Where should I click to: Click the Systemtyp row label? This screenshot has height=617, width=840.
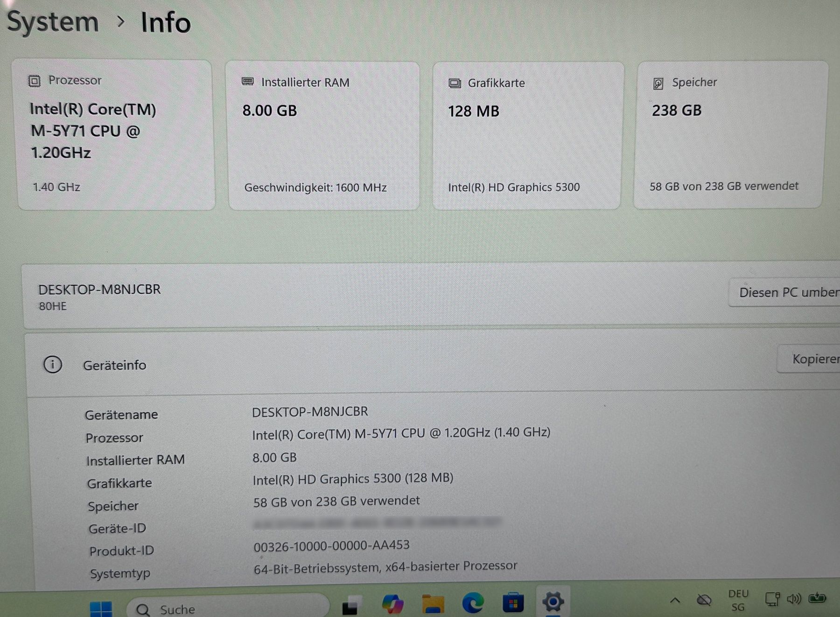(120, 574)
